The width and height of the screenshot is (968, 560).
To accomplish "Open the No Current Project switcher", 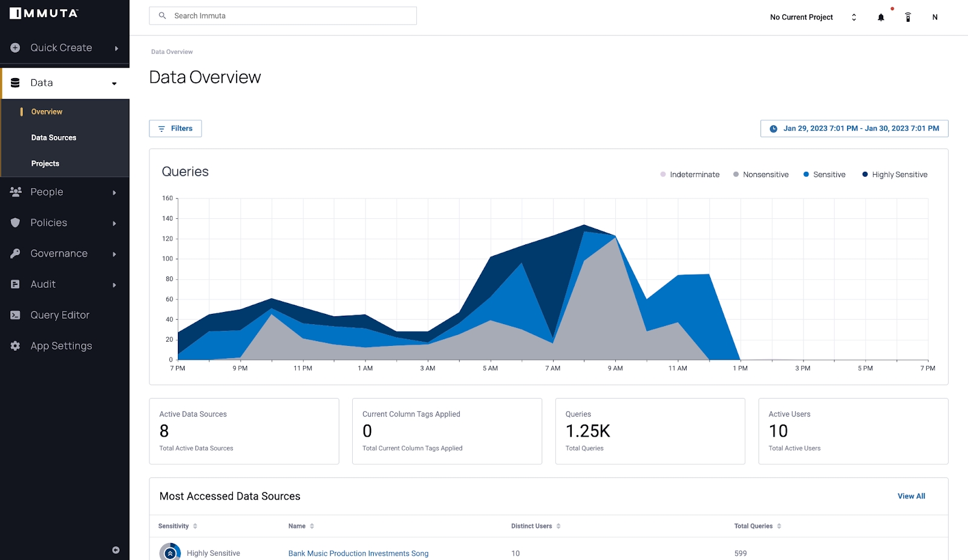I will 813,18.
